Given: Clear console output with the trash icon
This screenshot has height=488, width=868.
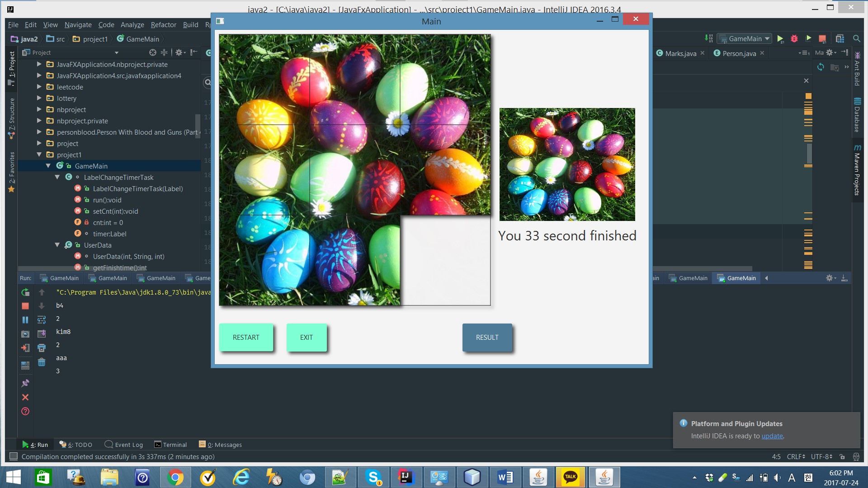Looking at the screenshot, I should 42,362.
